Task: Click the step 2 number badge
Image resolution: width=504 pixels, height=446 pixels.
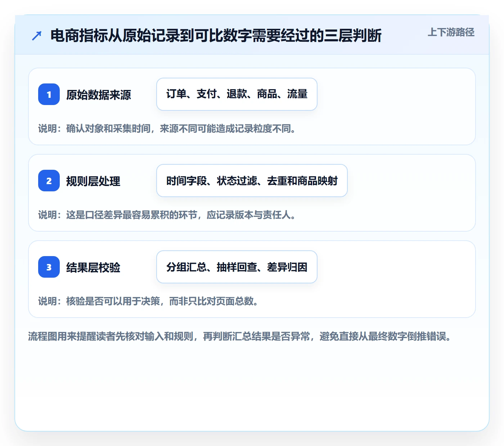Action: click(x=49, y=181)
